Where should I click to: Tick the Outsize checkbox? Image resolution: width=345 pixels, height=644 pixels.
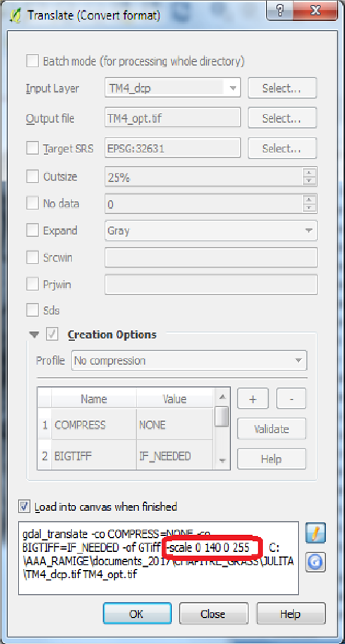click(x=32, y=176)
